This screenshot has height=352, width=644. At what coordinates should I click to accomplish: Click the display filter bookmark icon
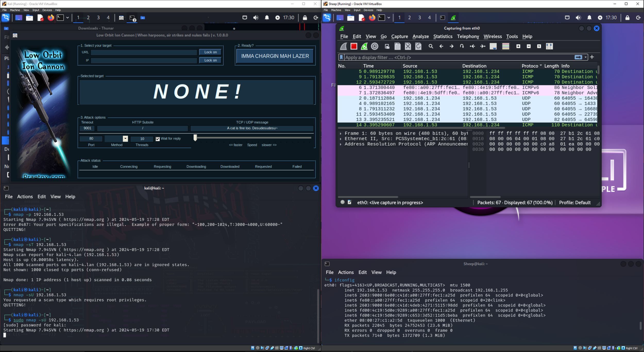341,57
